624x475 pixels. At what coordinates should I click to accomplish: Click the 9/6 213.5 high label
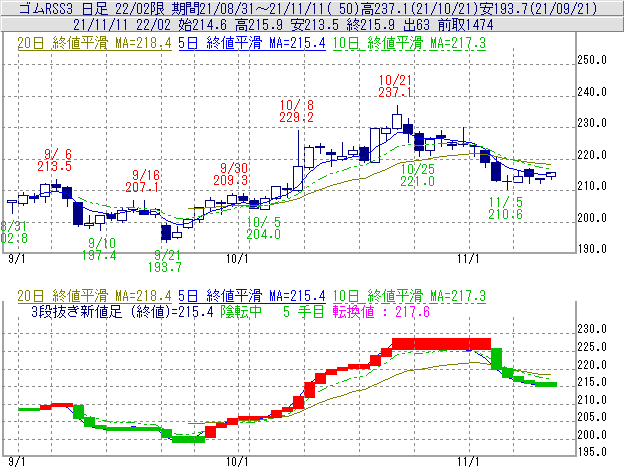55,160
